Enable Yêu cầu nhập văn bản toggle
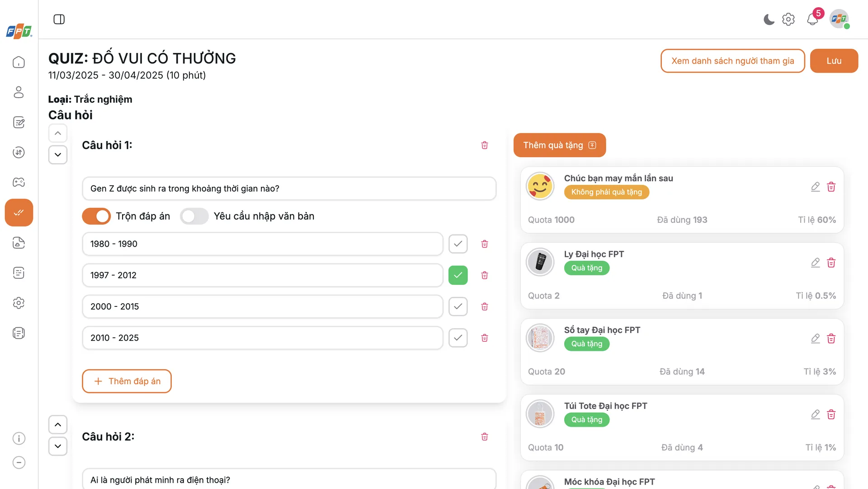This screenshot has height=489, width=868. (194, 216)
